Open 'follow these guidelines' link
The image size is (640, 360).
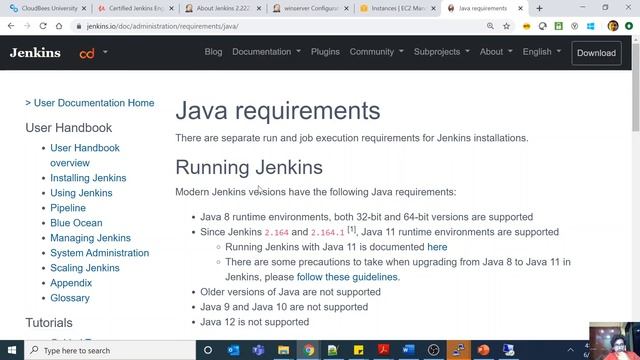coord(347,277)
